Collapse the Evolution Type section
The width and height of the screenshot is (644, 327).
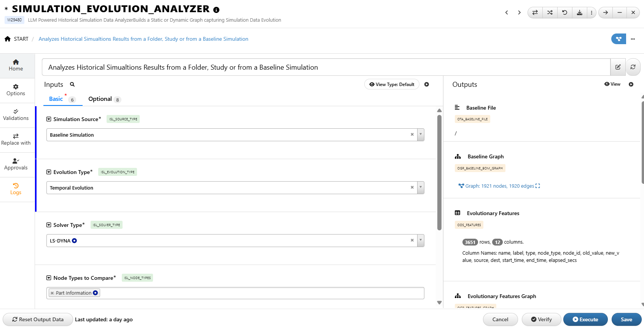pyautogui.click(x=49, y=172)
